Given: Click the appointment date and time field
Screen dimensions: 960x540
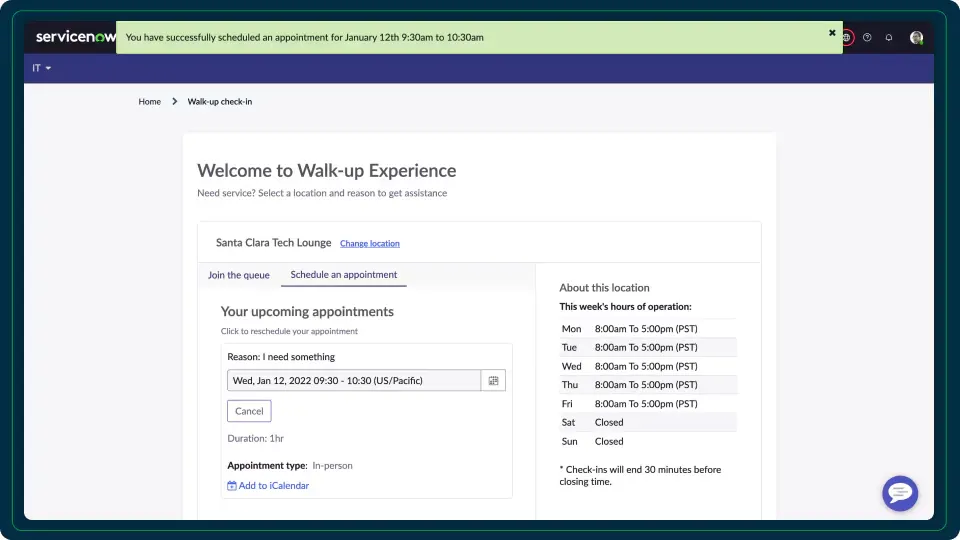Looking at the screenshot, I should [x=354, y=381].
